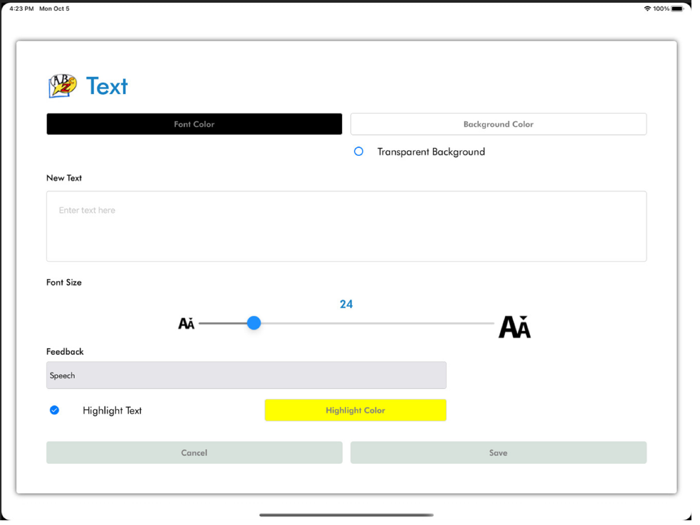The image size is (700, 525).
Task: Click the Highlight Text label
Action: 112,411
